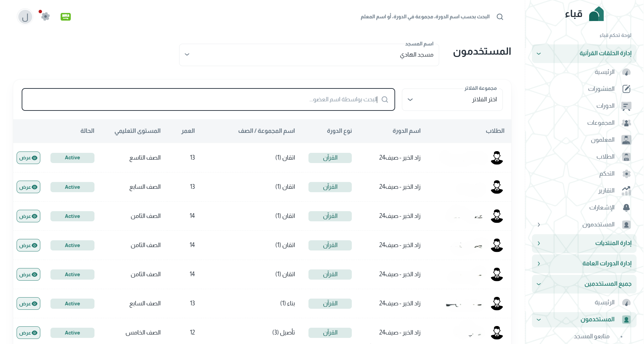Viewport: 644px width, 344px height.
Task: Click the Saudi flag language icon
Action: point(65,17)
